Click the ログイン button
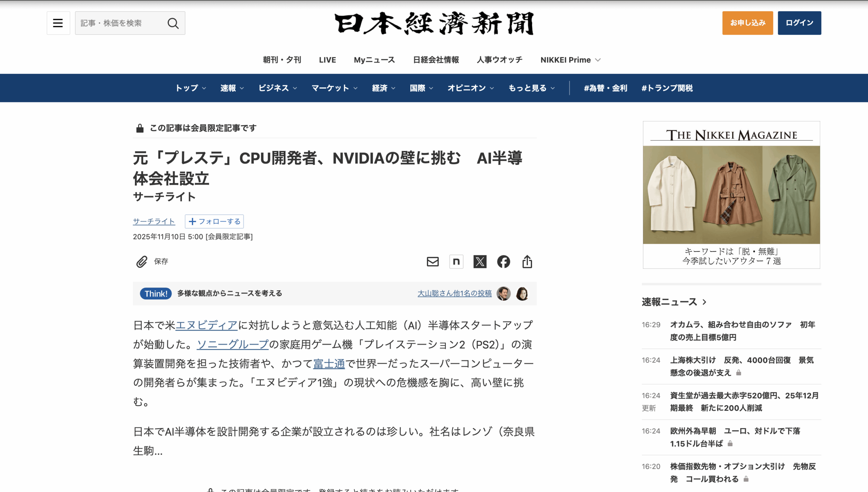The width and height of the screenshot is (868, 492). (799, 23)
